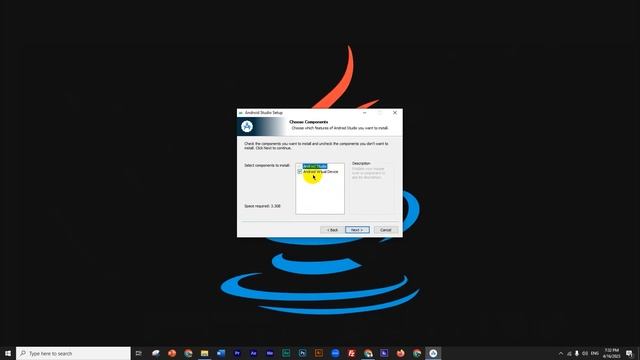
Task: Close the Android Studio Setup dialog
Action: point(395,113)
